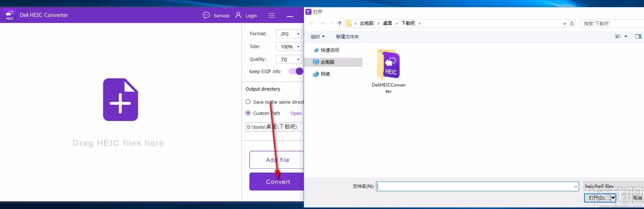Screen dimensions: 644x209
Task: Minimize the Deli HEIC Converter window
Action: pos(290,16)
